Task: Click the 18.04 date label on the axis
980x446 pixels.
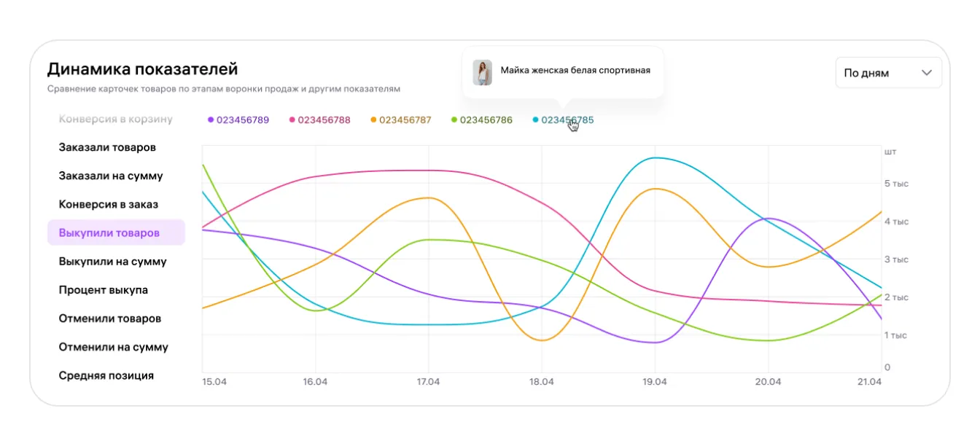Action: pos(541,382)
